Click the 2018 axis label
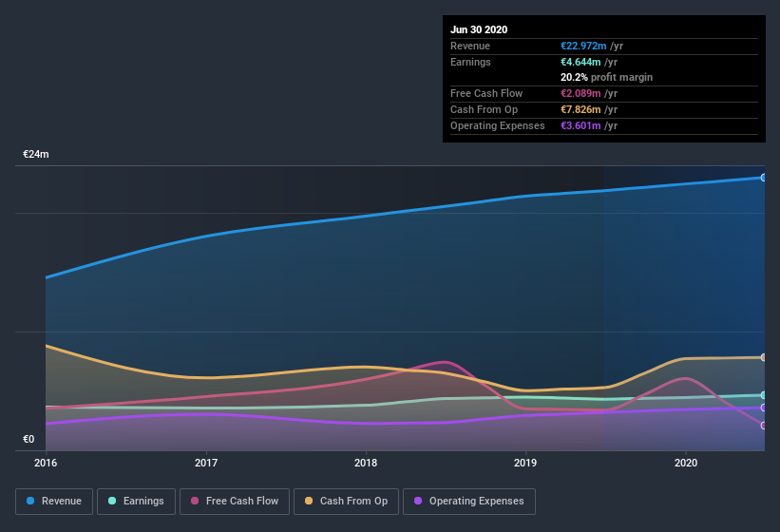Image resolution: width=780 pixels, height=532 pixels. 366,463
